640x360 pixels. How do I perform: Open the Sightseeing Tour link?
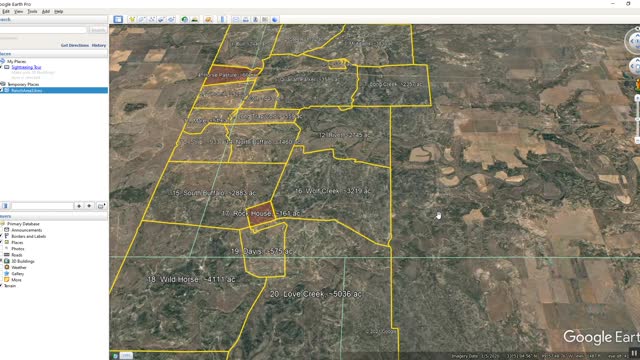coord(27,67)
